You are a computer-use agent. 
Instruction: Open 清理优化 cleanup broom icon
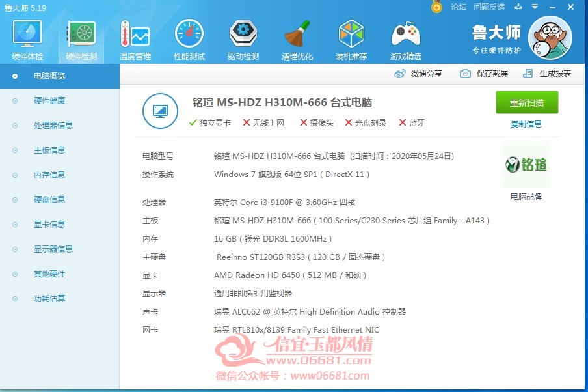pos(297,40)
